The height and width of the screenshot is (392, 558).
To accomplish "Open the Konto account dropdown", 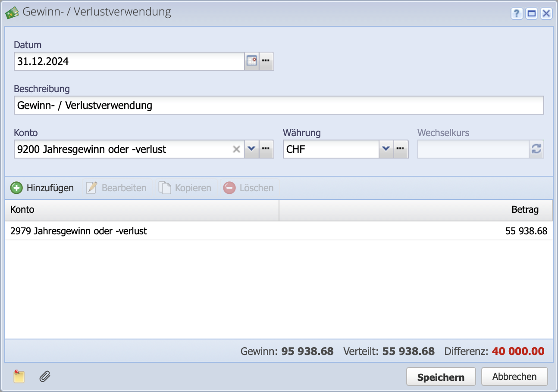I will 251,149.
